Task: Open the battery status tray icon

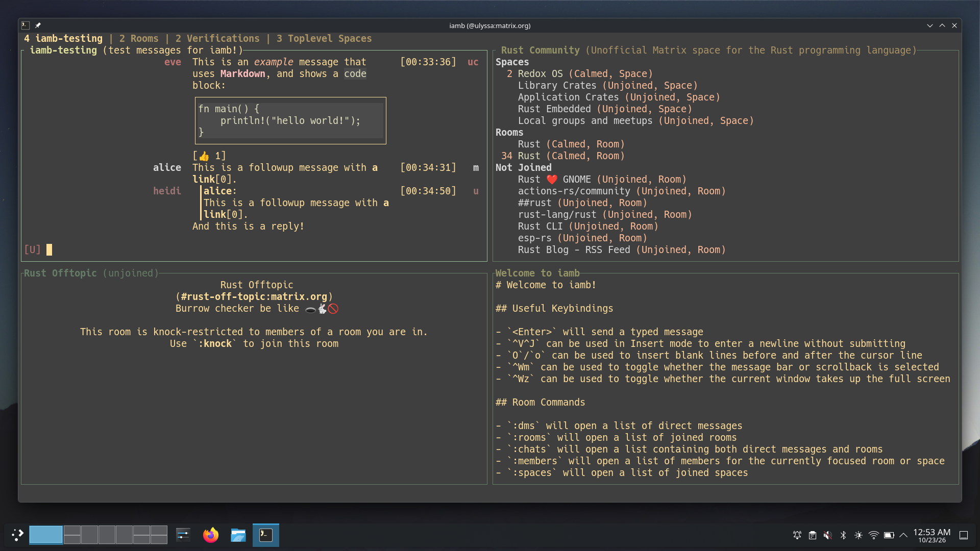Action: coord(889,535)
